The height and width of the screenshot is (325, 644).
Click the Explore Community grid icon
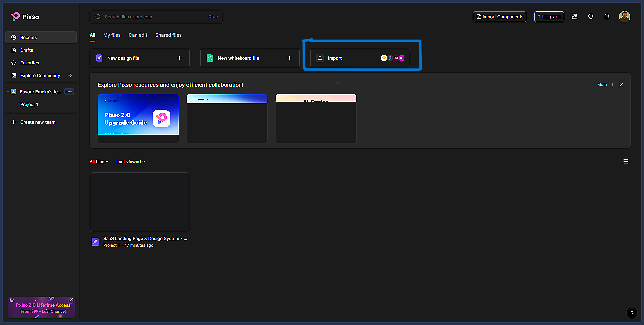click(x=14, y=75)
